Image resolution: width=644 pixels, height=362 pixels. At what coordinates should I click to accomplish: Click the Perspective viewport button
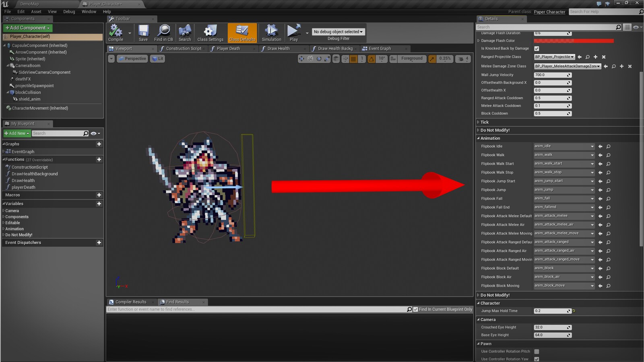[x=132, y=59]
